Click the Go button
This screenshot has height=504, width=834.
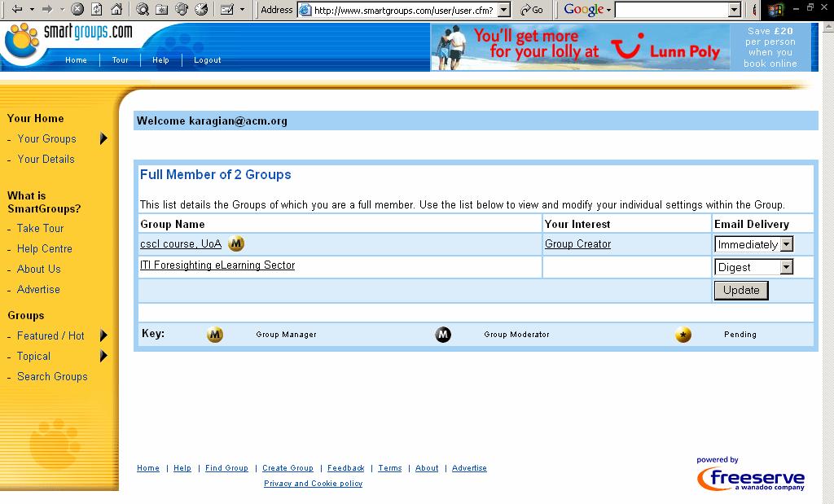tap(531, 10)
